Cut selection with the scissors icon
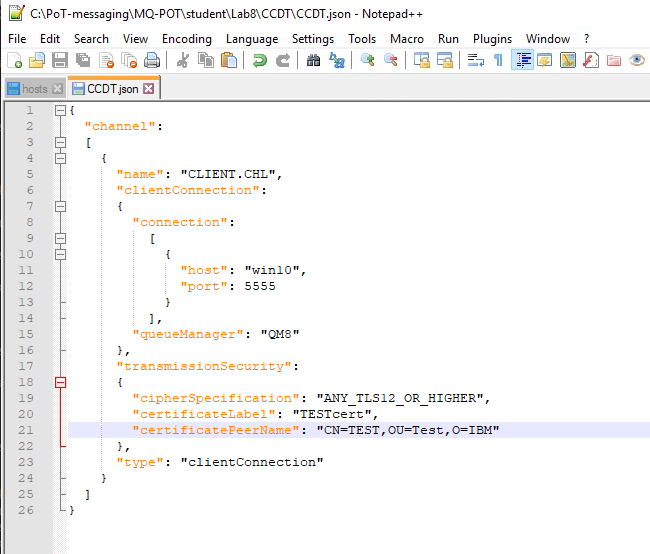Viewport: 650px width, 554px height. 183,61
